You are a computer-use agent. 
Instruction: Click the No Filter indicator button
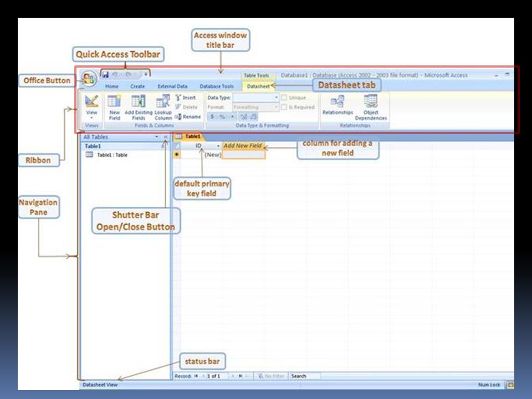coord(271,376)
